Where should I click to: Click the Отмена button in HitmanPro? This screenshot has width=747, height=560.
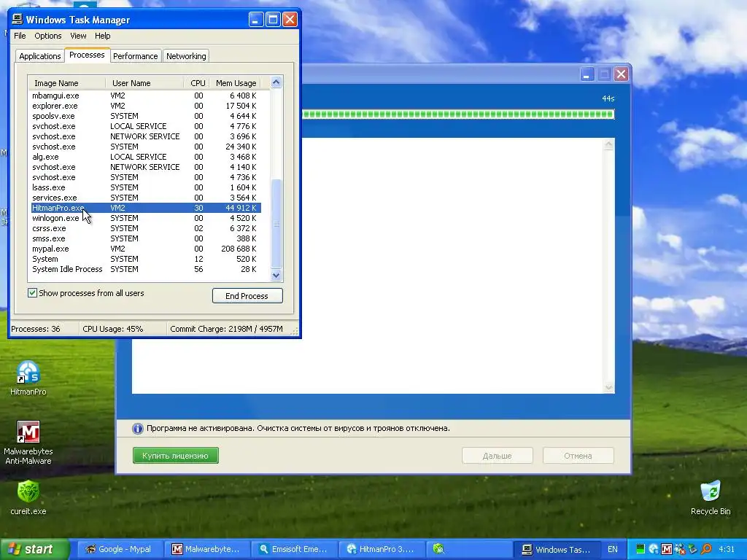pos(578,456)
